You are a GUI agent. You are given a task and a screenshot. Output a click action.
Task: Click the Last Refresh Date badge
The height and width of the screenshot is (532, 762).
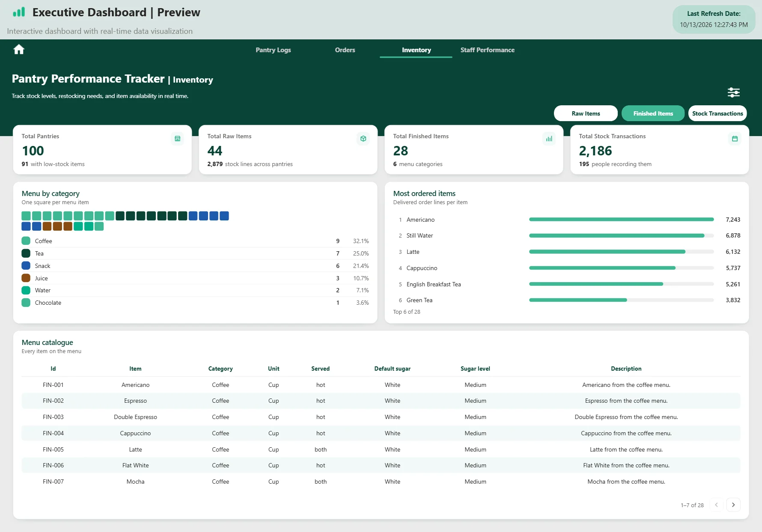714,19
